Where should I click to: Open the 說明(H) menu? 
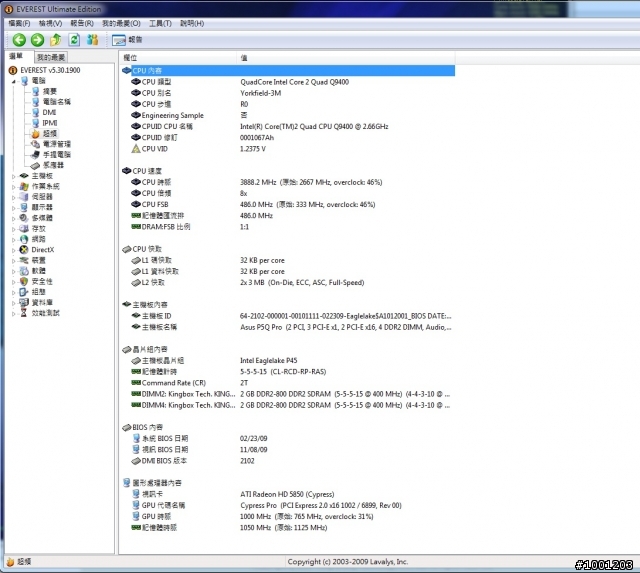click(192, 23)
